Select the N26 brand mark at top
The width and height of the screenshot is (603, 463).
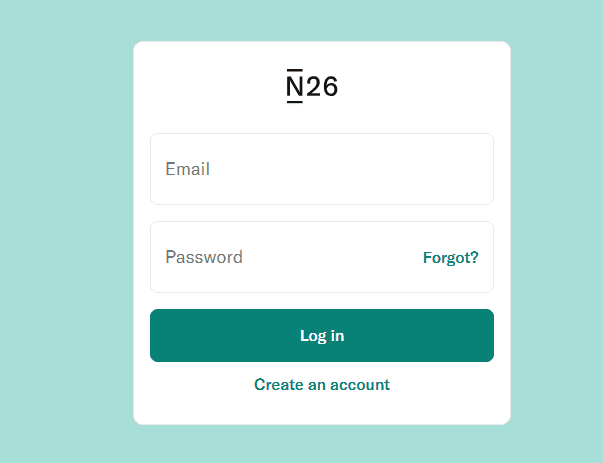(312, 87)
